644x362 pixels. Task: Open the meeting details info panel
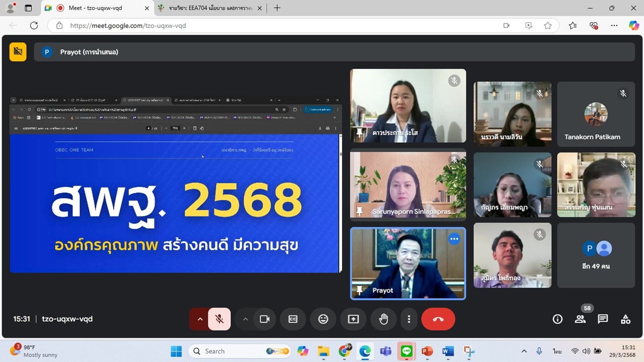click(x=557, y=319)
